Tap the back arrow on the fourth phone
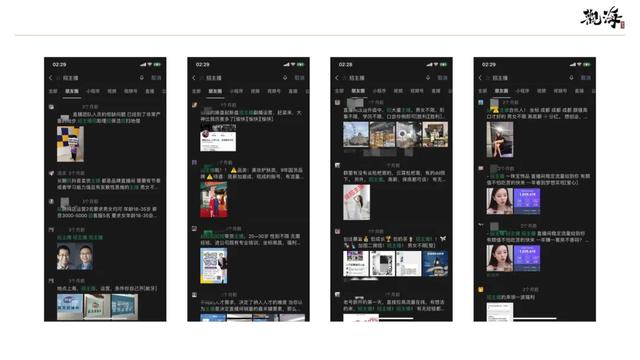 (x=480, y=78)
